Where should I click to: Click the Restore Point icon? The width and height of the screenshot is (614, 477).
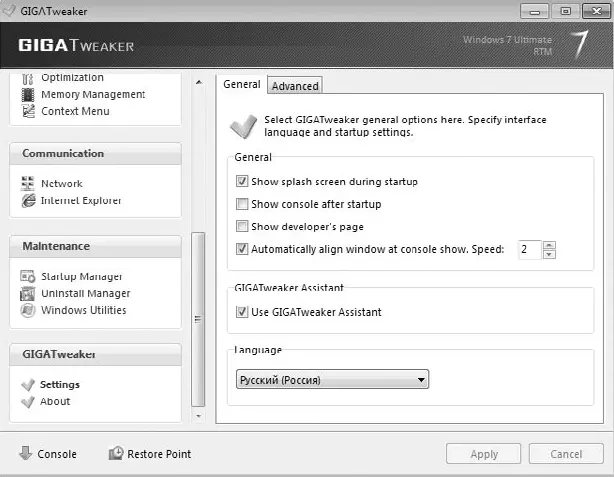(x=116, y=453)
